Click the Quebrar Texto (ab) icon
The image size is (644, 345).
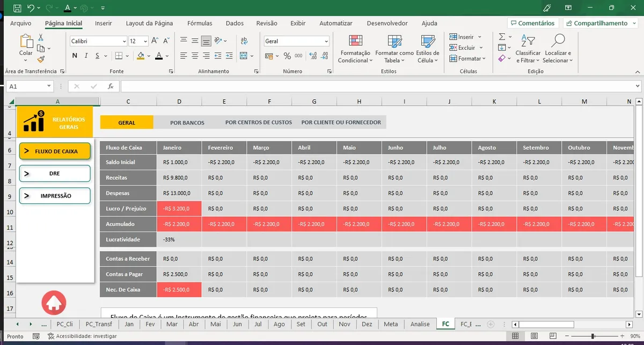tap(244, 41)
